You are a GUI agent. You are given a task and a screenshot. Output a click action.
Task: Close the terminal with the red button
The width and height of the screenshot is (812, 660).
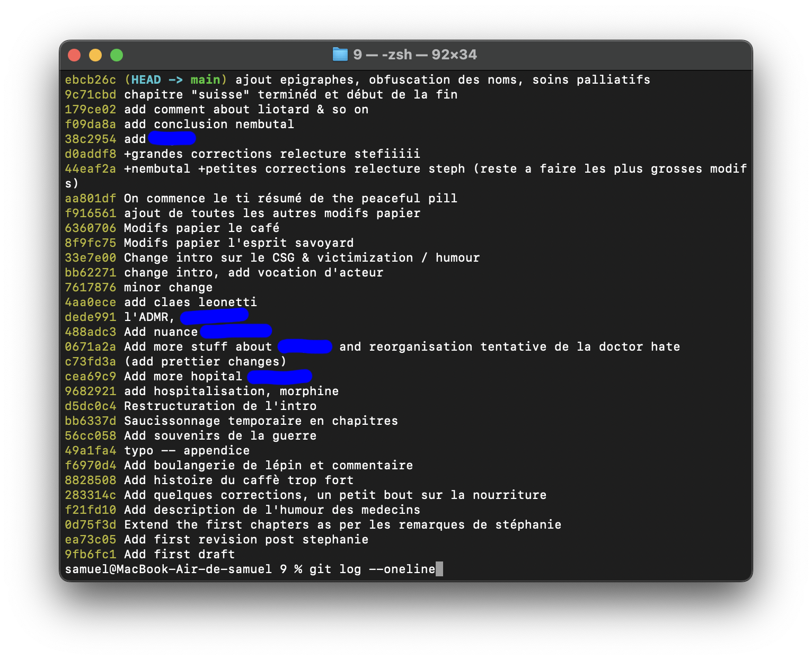74,55
